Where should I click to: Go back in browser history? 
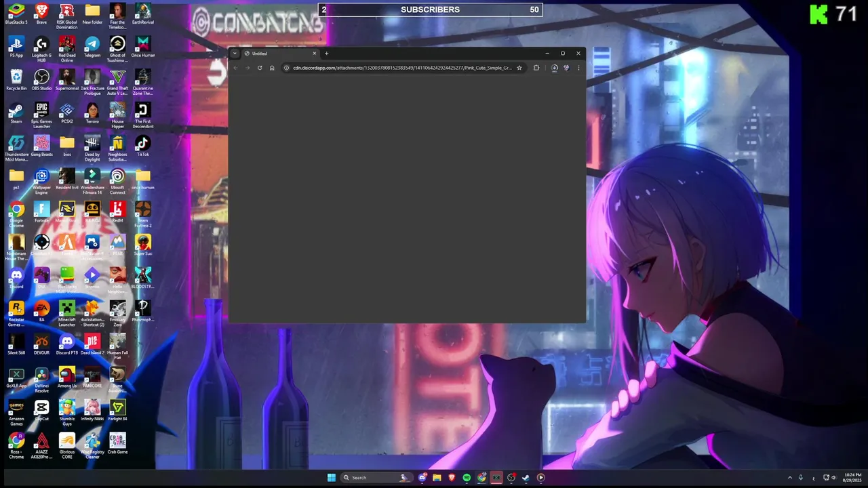pyautogui.click(x=235, y=68)
